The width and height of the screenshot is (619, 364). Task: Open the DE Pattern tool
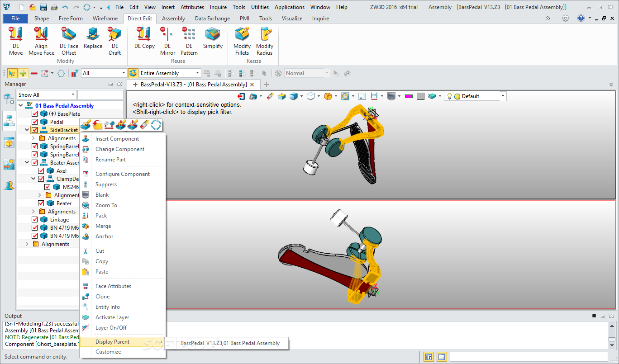tap(189, 41)
